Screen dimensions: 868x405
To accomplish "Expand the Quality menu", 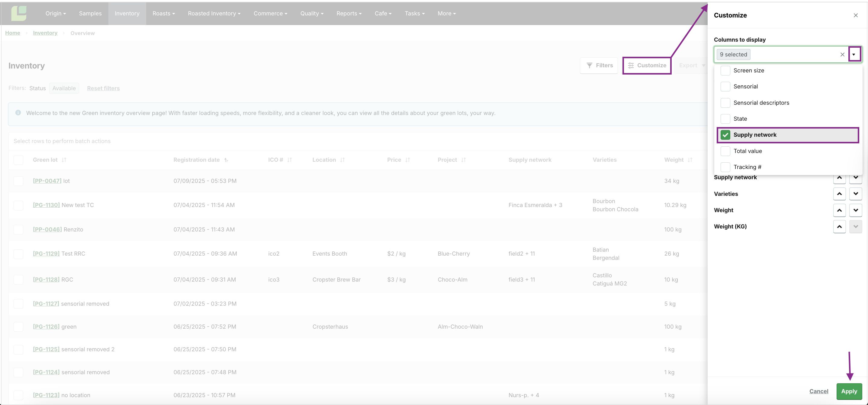I will coord(312,14).
